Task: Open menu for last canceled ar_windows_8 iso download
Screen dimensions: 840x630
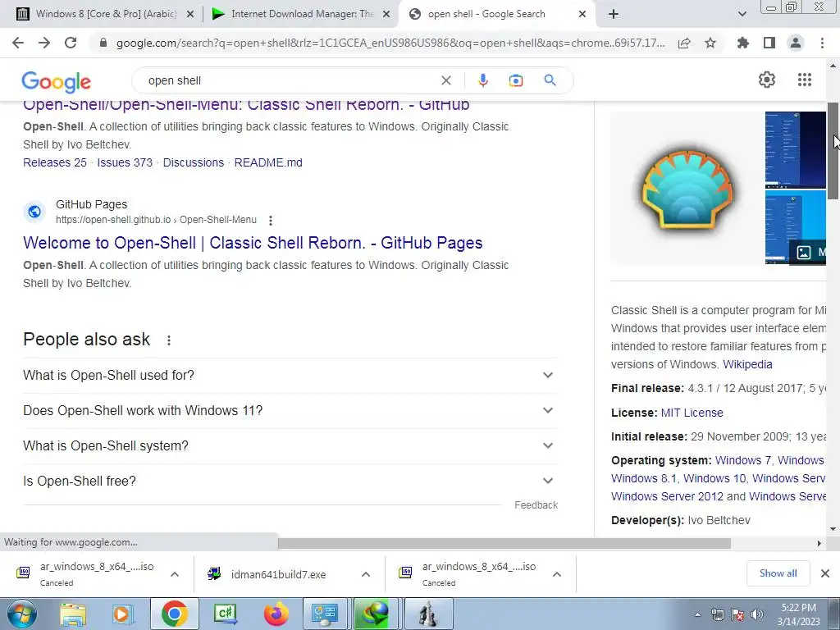Action: pyautogui.click(x=557, y=574)
